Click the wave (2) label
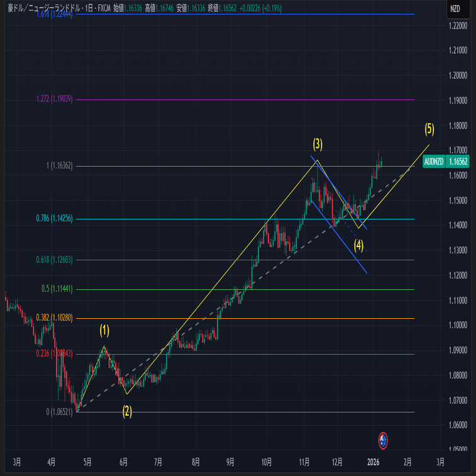This screenshot has width=476, height=476. click(x=127, y=412)
